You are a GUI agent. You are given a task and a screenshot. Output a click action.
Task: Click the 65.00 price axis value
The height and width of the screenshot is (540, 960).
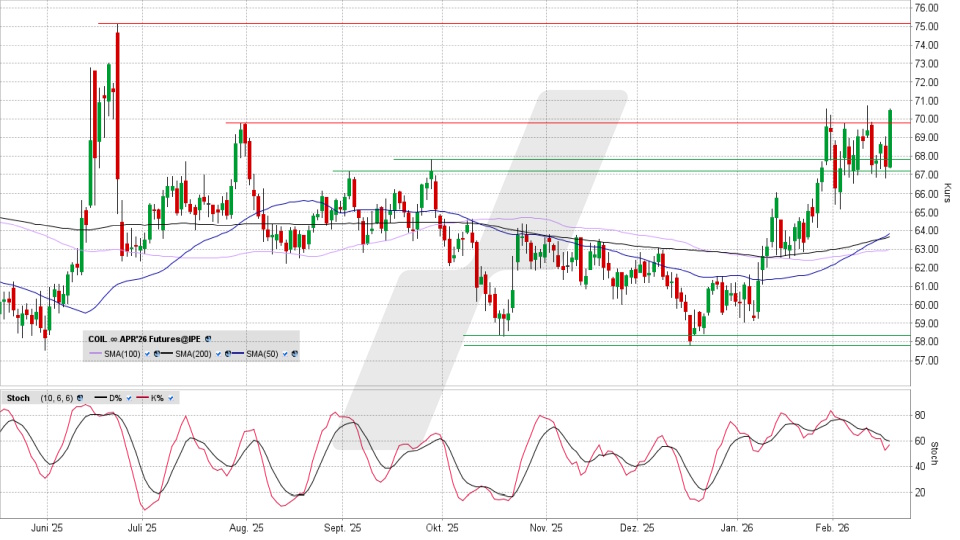(926, 212)
